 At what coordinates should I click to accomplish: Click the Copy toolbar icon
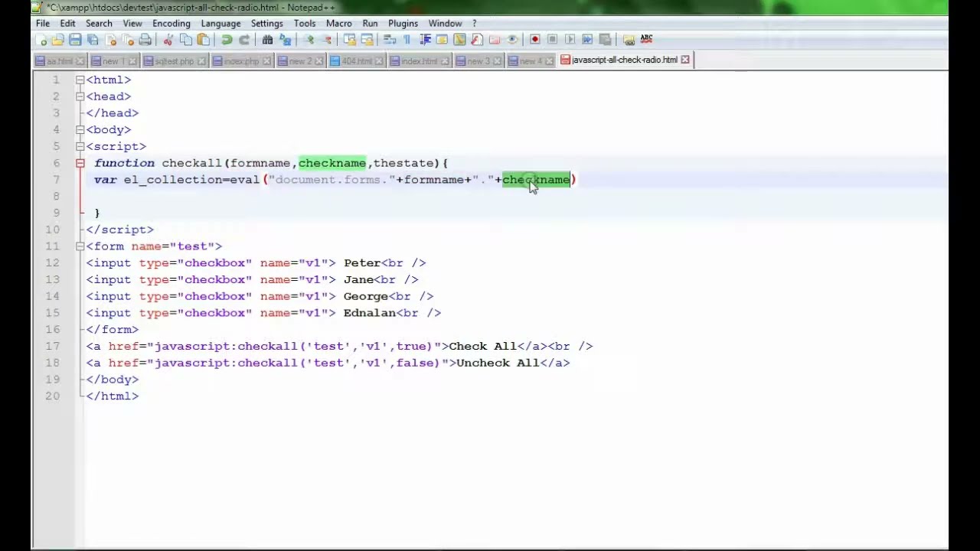(186, 40)
